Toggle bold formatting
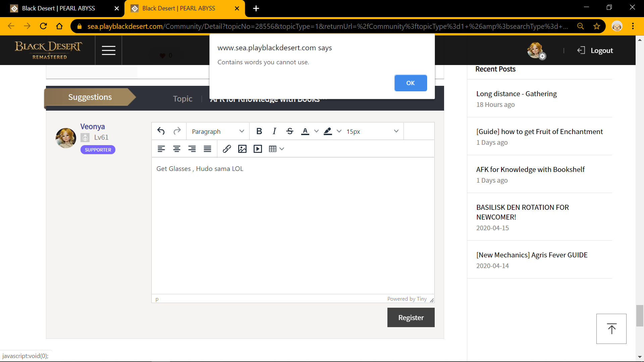The image size is (644, 362). pyautogui.click(x=259, y=131)
